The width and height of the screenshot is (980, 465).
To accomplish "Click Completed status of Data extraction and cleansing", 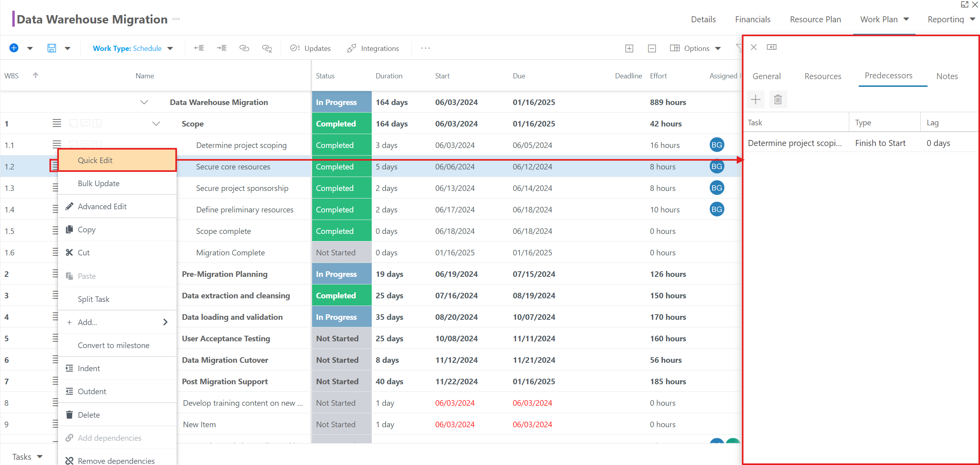I will pos(342,296).
